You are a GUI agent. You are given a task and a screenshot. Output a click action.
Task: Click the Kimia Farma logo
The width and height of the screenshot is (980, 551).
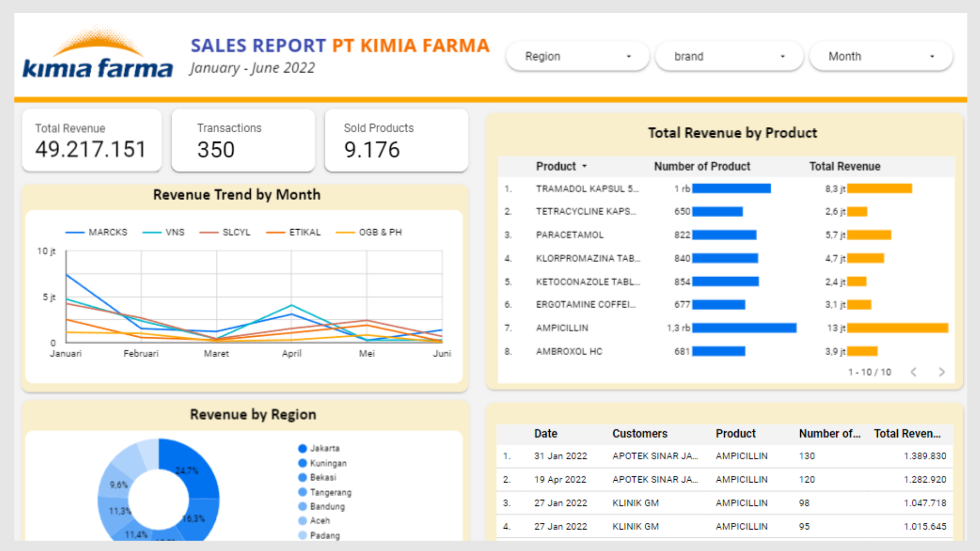97,53
